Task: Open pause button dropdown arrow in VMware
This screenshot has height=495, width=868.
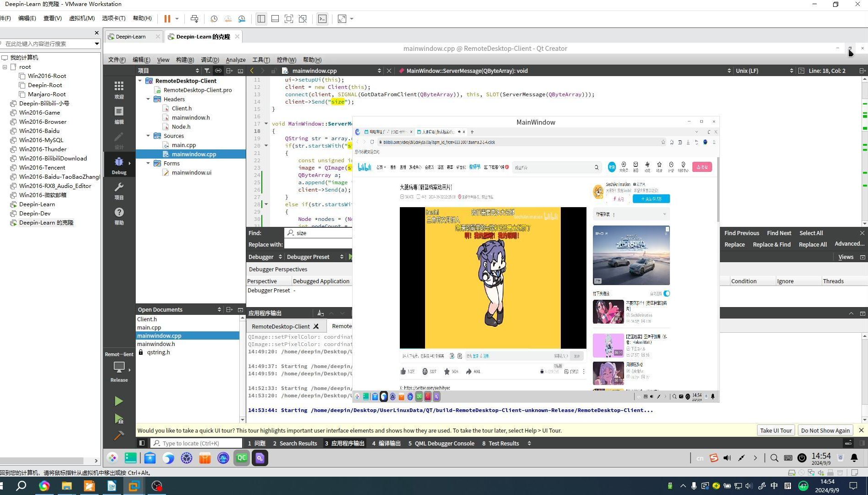Action: pyautogui.click(x=177, y=19)
